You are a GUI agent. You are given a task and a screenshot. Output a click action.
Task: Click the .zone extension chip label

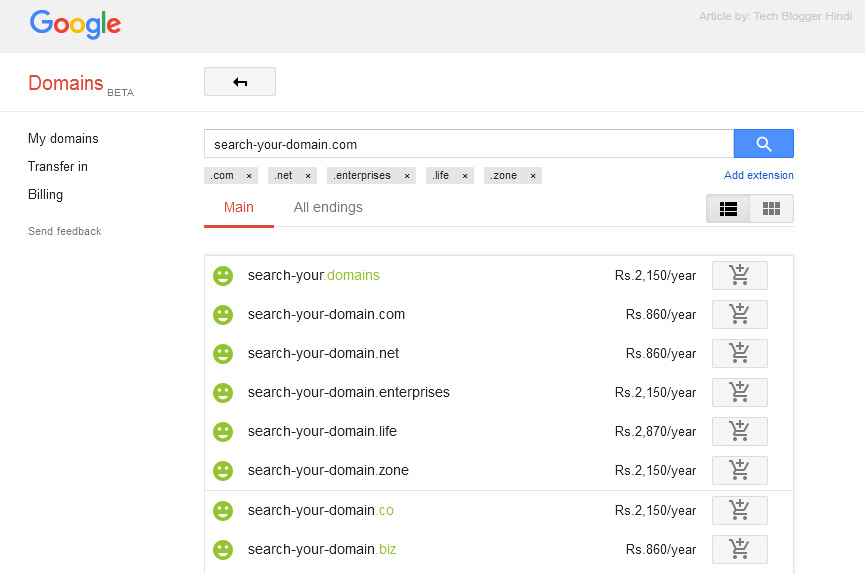(503, 176)
